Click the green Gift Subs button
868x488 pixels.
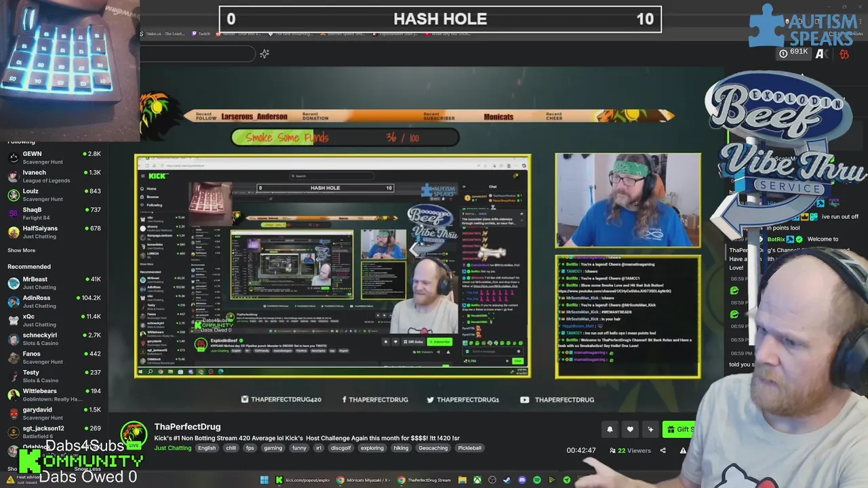point(679,429)
